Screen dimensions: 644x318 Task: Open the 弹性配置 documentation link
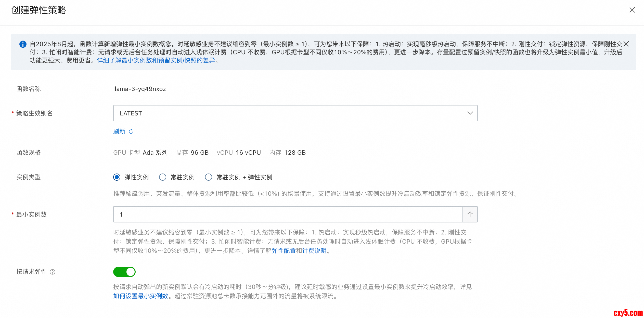pos(284,251)
